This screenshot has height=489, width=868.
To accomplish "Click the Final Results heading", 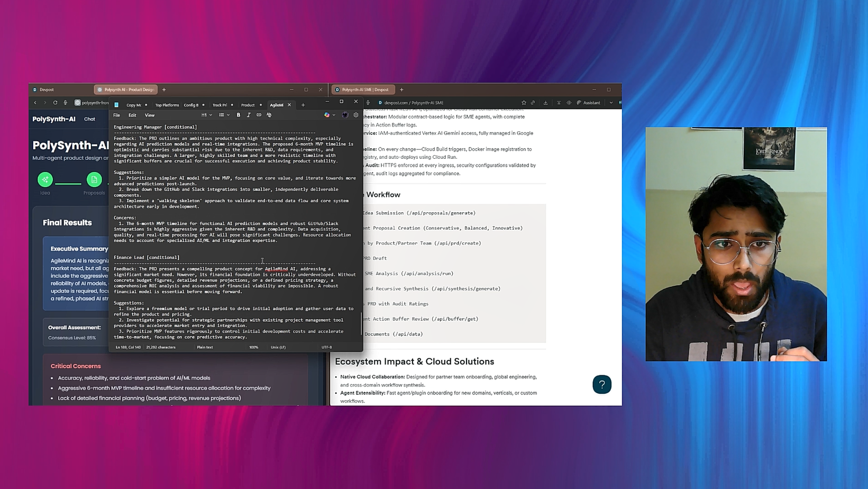I will tap(67, 223).
